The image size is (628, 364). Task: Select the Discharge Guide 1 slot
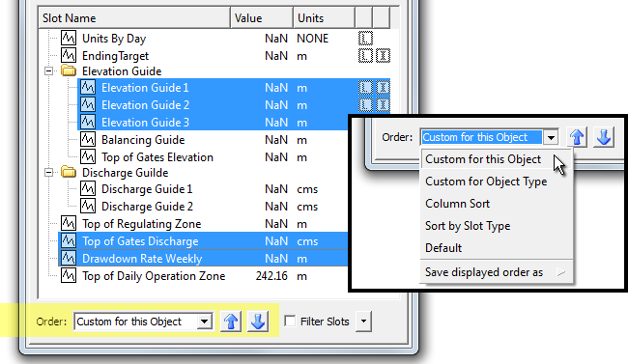tap(147, 189)
